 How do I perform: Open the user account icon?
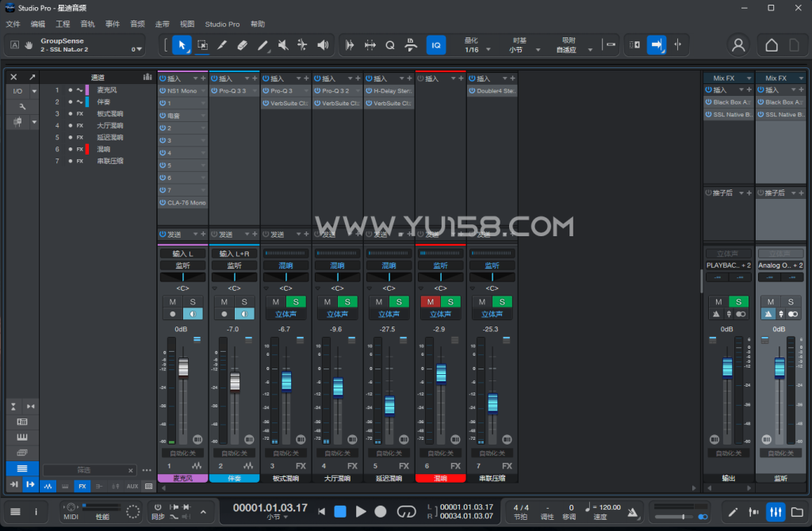click(738, 45)
